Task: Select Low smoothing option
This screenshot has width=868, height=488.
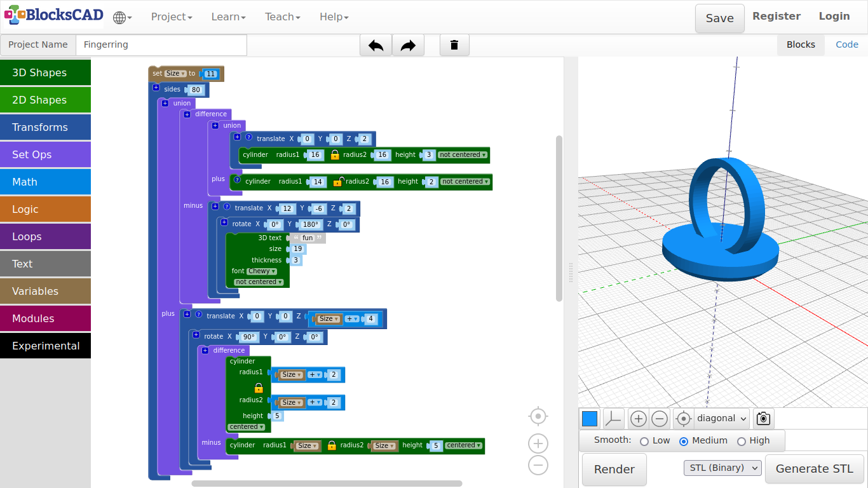Action: 644,441
